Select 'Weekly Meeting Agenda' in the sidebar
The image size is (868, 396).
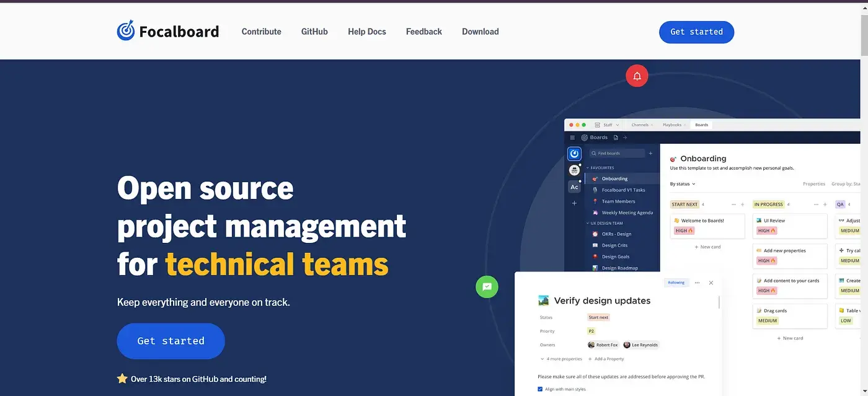click(622, 213)
